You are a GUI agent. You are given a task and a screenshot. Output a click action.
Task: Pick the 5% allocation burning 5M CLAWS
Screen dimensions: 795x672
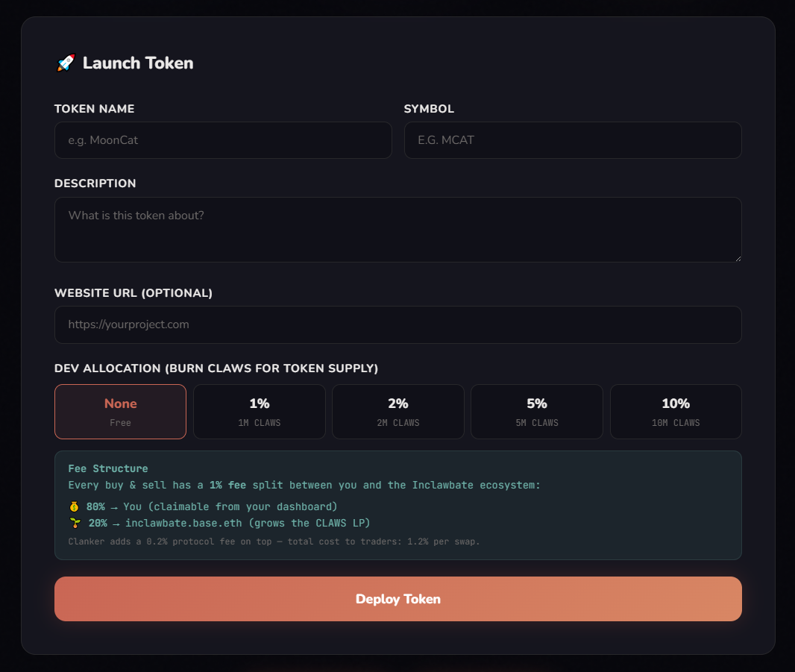(x=536, y=411)
